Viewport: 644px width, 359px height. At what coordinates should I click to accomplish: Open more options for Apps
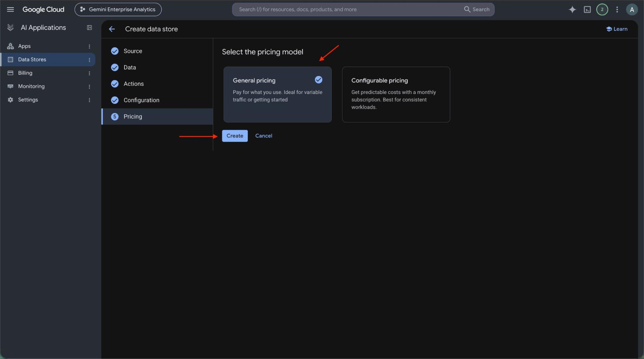pyautogui.click(x=89, y=46)
